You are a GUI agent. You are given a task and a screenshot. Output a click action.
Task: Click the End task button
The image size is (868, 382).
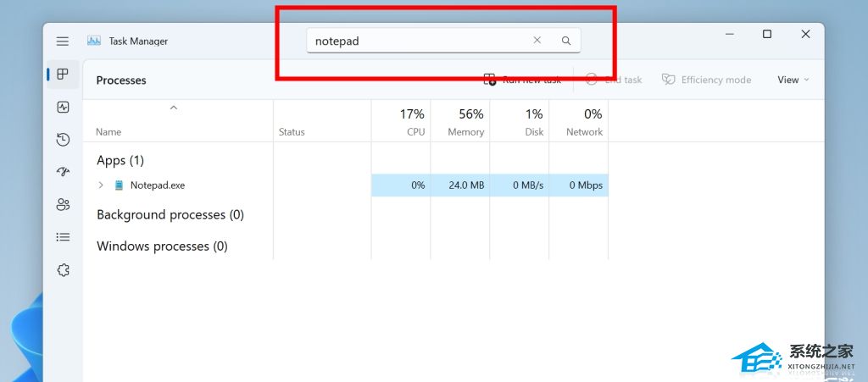pyautogui.click(x=614, y=80)
